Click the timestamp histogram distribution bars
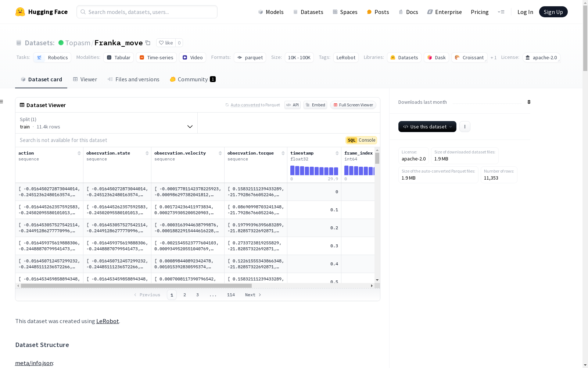 pyautogui.click(x=314, y=170)
